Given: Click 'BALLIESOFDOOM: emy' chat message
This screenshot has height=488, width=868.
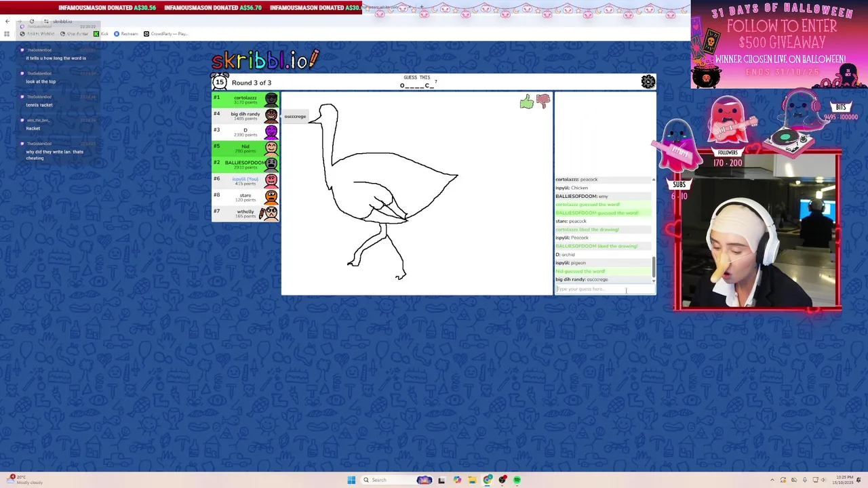Looking at the screenshot, I should coord(582,196).
